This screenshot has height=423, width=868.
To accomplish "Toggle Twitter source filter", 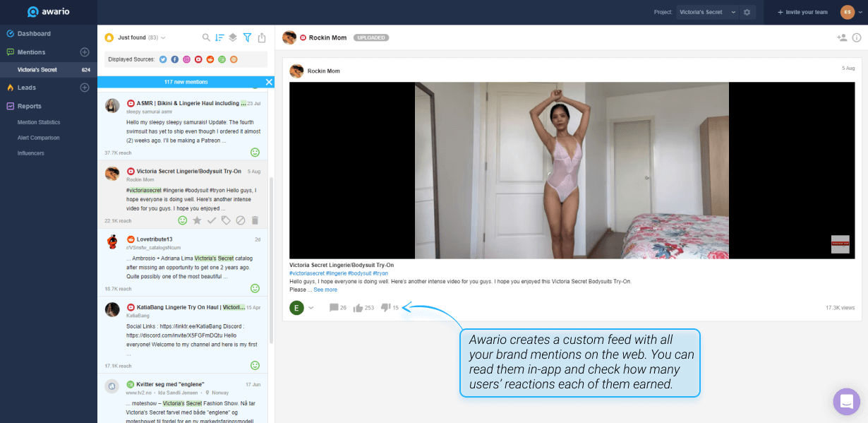I will tap(163, 59).
